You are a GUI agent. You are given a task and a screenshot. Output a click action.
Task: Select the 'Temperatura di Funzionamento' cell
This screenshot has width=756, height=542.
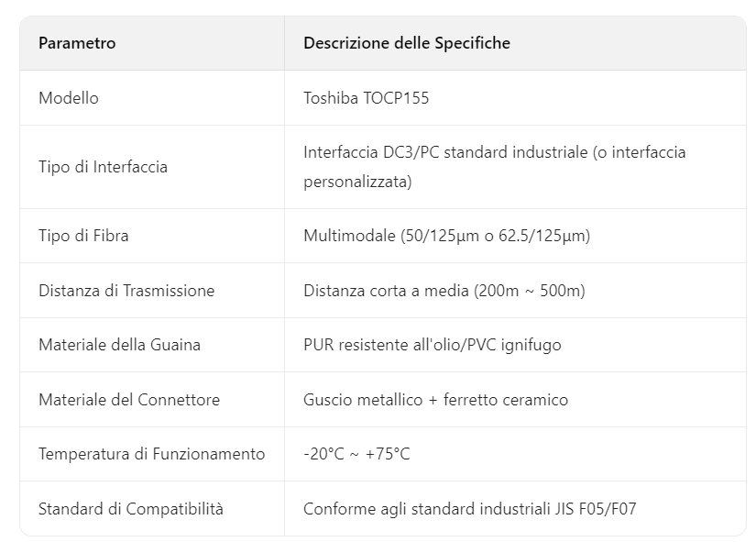point(151,454)
